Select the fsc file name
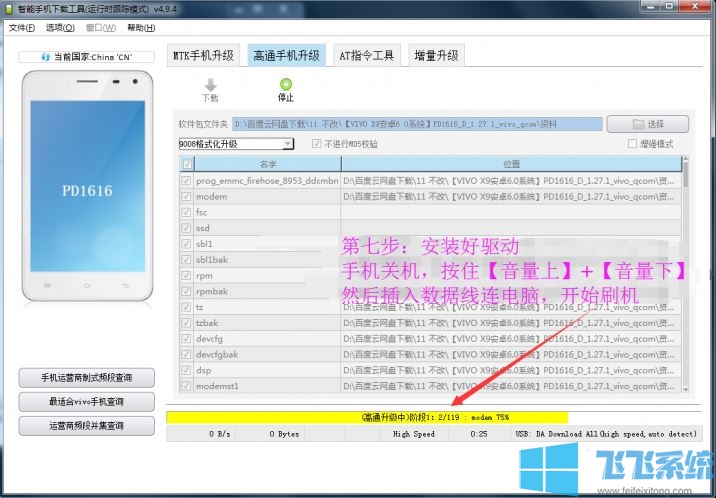716x498 pixels. 201,212
